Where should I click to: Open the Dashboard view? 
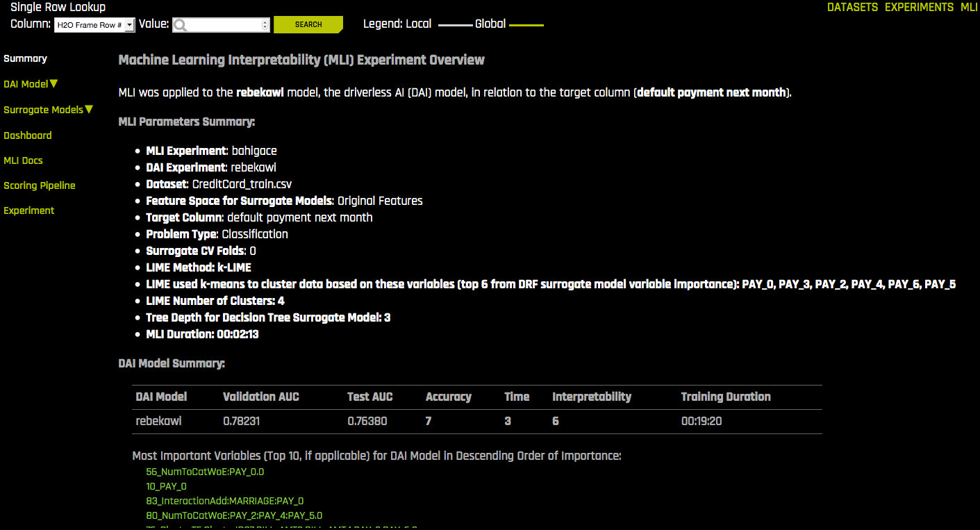[x=28, y=135]
